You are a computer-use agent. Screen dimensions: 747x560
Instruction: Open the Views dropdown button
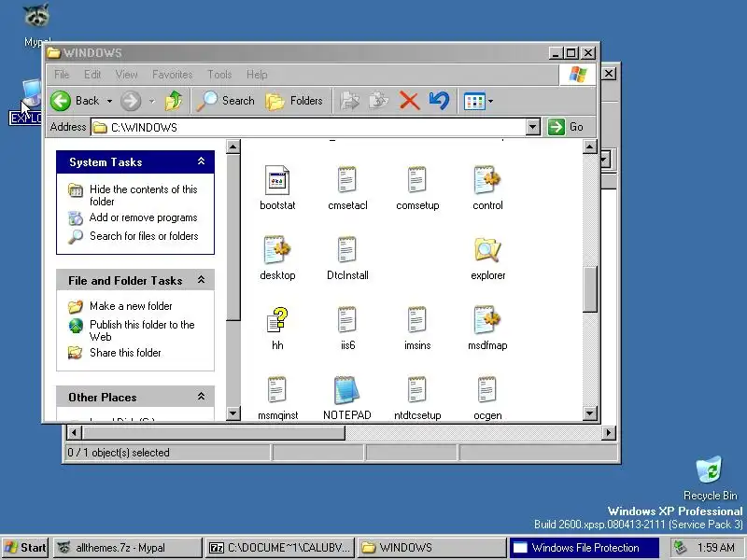tap(478, 101)
